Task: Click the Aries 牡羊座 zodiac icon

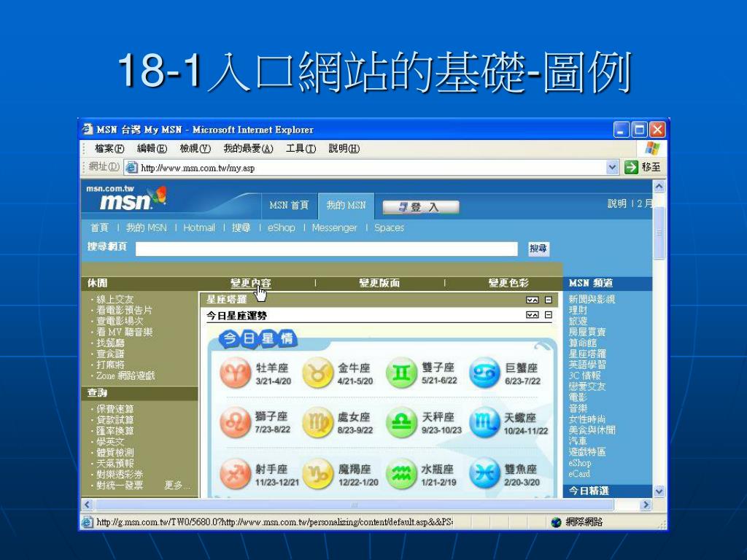Action: click(x=236, y=373)
